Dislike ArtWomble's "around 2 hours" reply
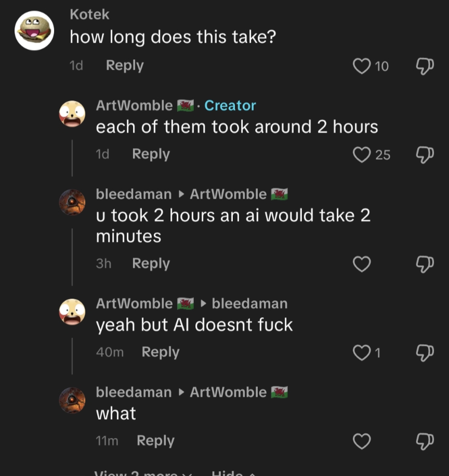449x476 pixels. click(x=425, y=155)
